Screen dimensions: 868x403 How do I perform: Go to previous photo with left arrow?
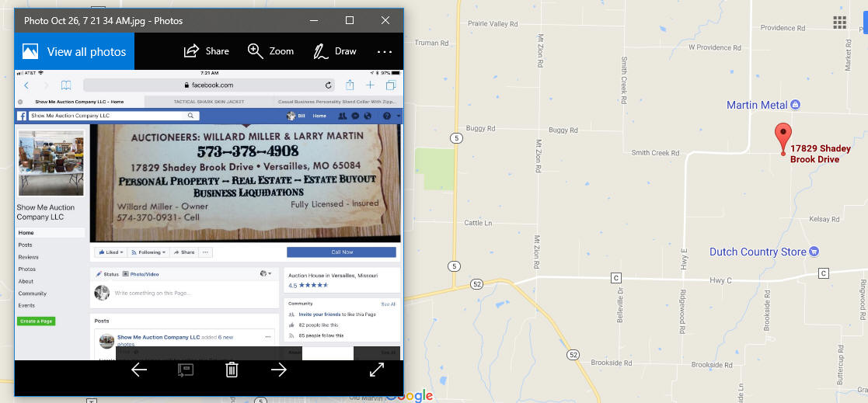[x=139, y=370]
